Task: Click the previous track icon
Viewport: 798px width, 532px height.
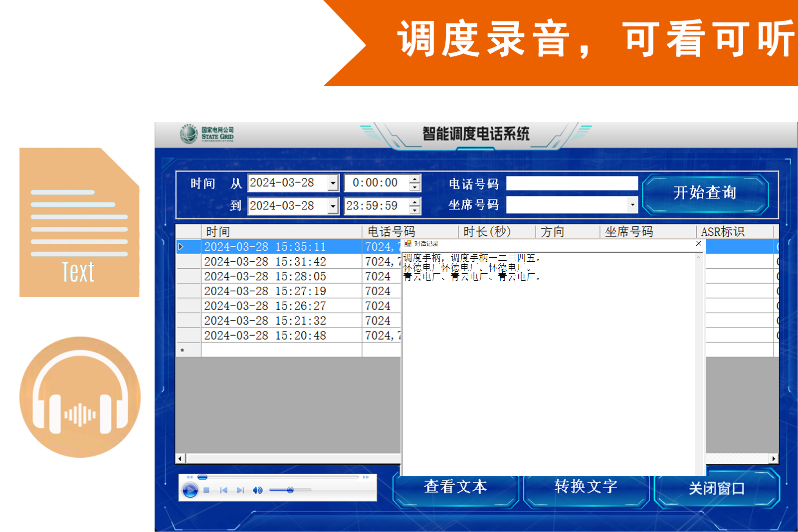Action: [223, 491]
